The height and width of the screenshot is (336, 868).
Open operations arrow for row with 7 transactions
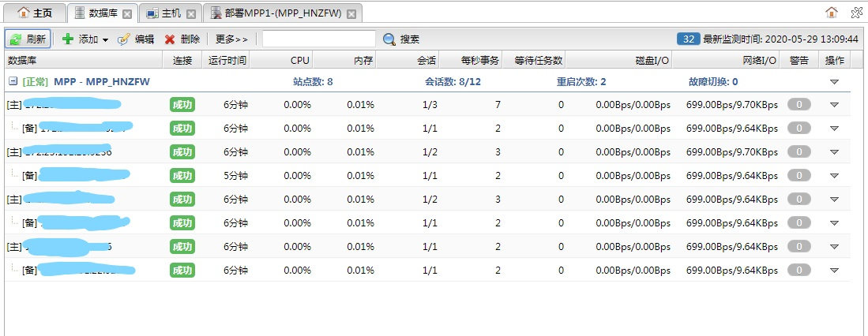pyautogui.click(x=834, y=105)
